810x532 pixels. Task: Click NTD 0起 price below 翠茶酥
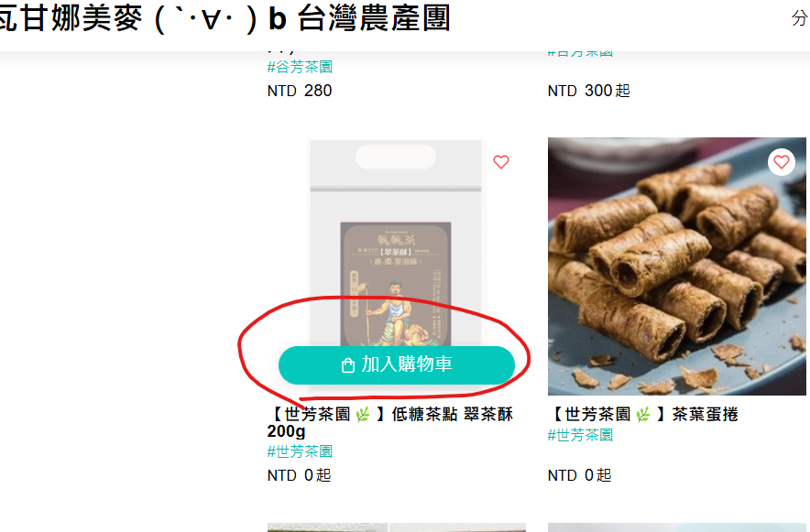click(299, 475)
